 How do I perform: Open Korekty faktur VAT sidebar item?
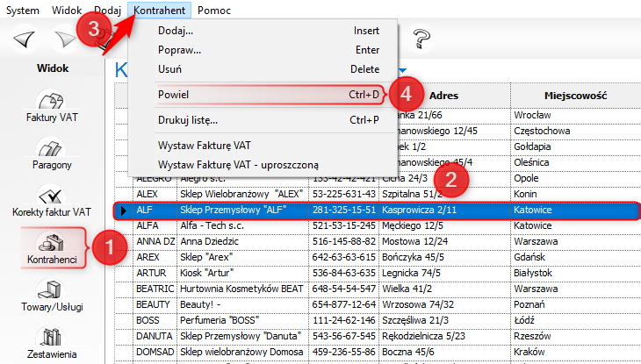pyautogui.click(x=52, y=201)
